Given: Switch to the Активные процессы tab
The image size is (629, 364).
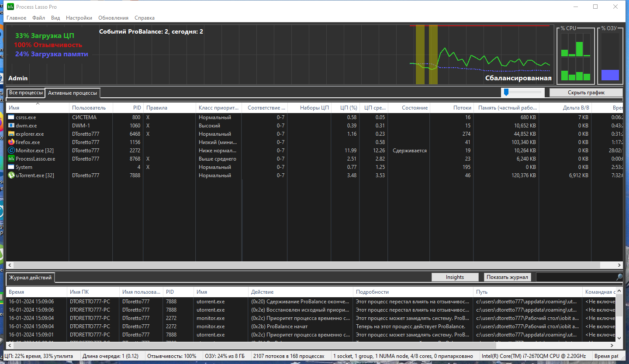Looking at the screenshot, I should click(73, 93).
